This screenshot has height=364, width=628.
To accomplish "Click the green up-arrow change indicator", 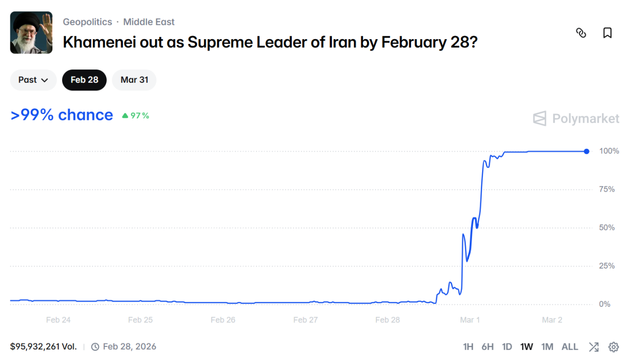I will (125, 116).
